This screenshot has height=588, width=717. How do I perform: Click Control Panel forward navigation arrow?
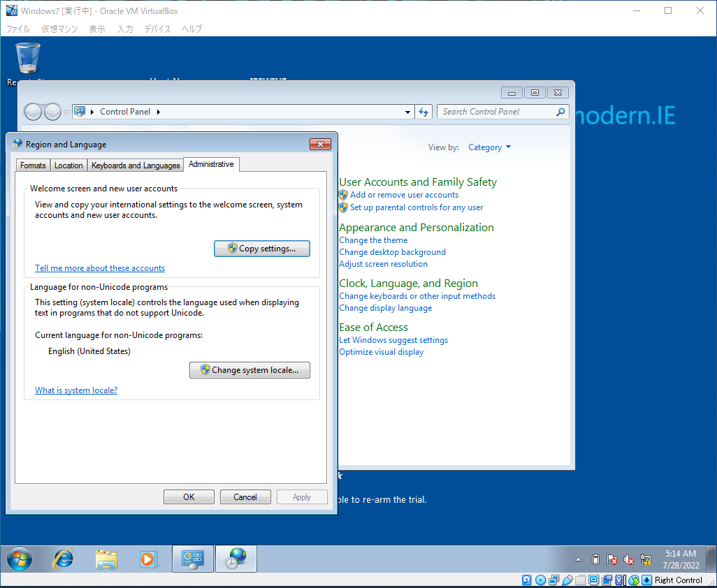pyautogui.click(x=52, y=112)
